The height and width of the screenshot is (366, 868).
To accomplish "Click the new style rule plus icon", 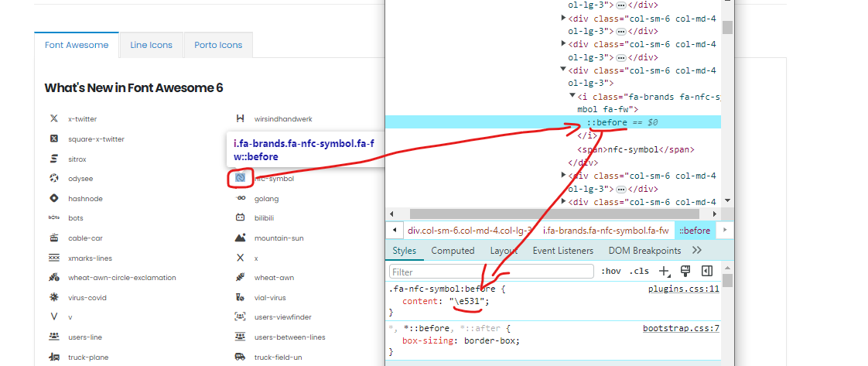I will pos(664,272).
